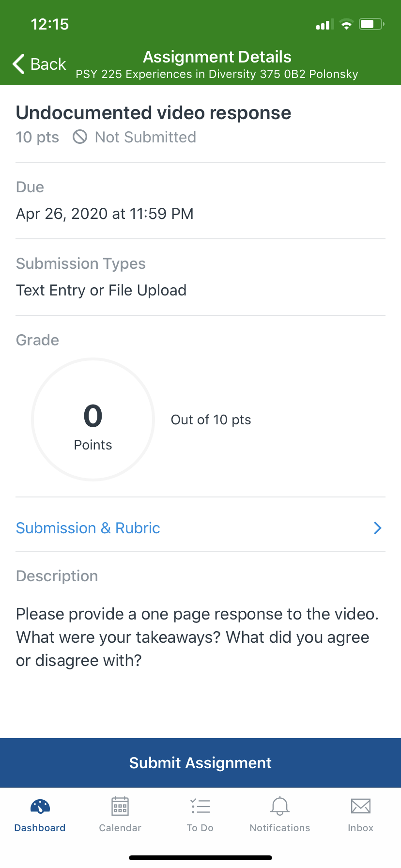Select the grade points circle
The image size is (401, 868).
pyautogui.click(x=93, y=419)
